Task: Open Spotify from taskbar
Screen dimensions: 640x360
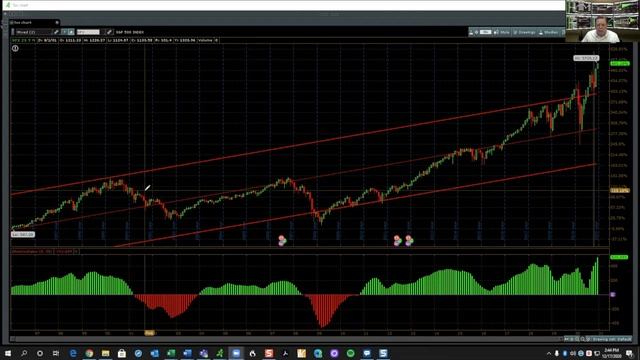Action: click(351, 353)
